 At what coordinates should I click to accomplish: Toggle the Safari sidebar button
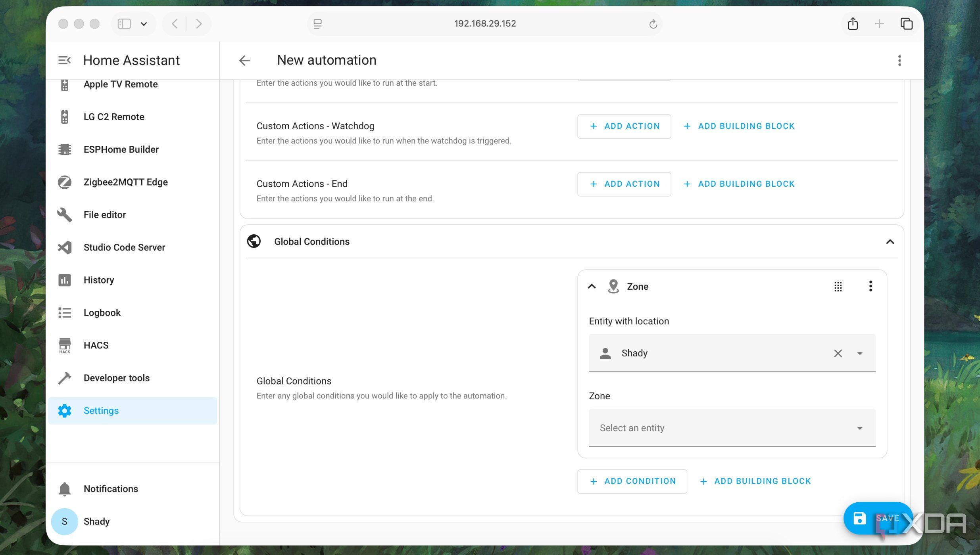124,24
